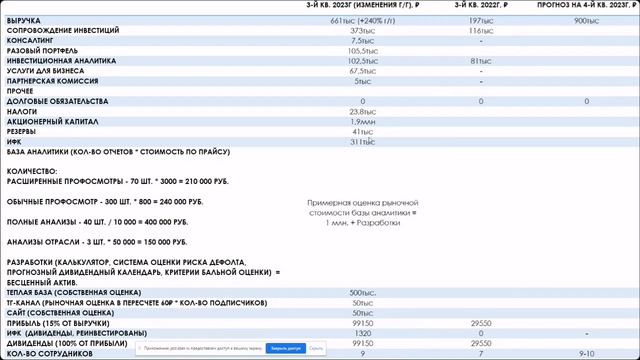Image resolution: width=640 pixels, height=360 pixels.
Task: Select the 'КОЛ-ВО СОТРУДНИКОВ' row label
Action: 50,353
